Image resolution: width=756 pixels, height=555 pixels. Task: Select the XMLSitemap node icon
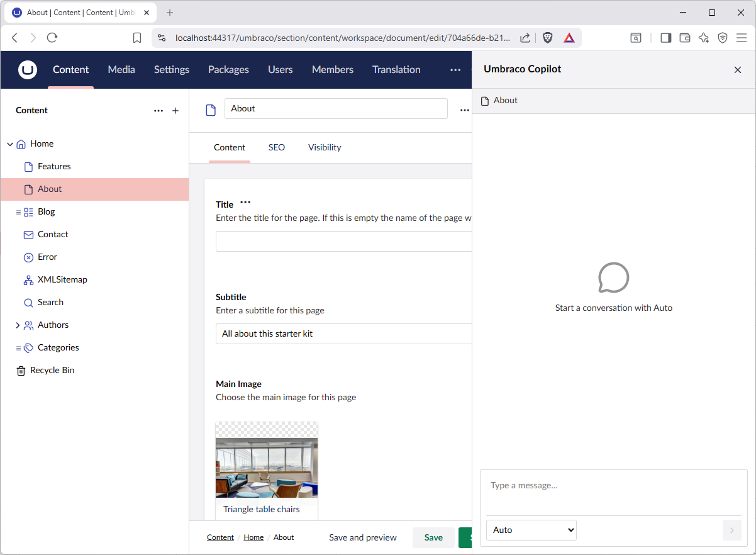(28, 279)
